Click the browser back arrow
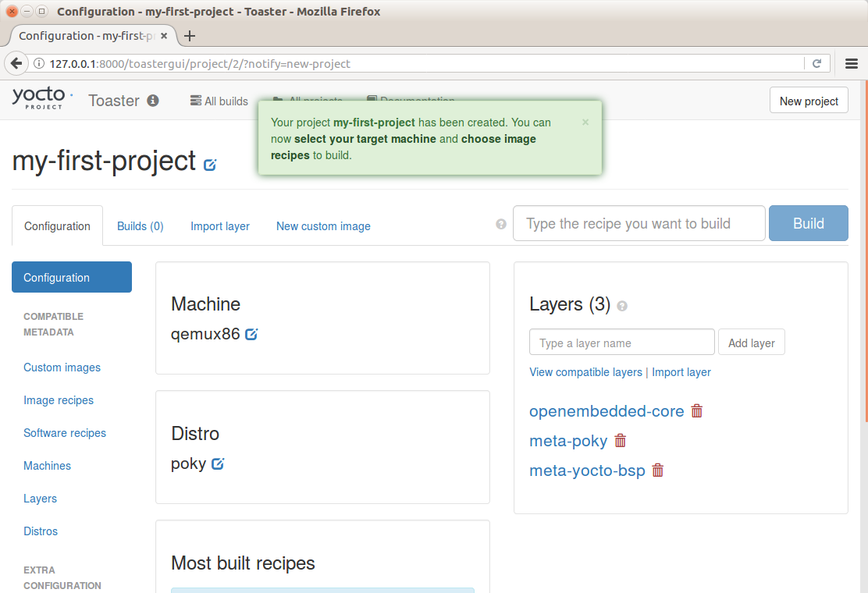Screen dimensions: 868x593 (16, 64)
